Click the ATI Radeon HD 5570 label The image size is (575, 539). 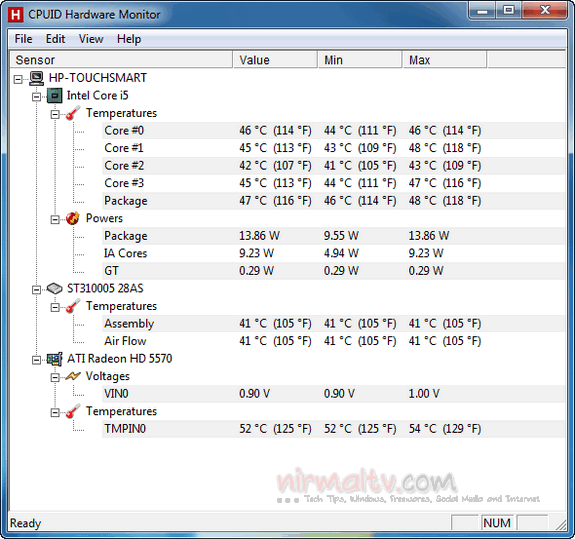tap(120, 359)
